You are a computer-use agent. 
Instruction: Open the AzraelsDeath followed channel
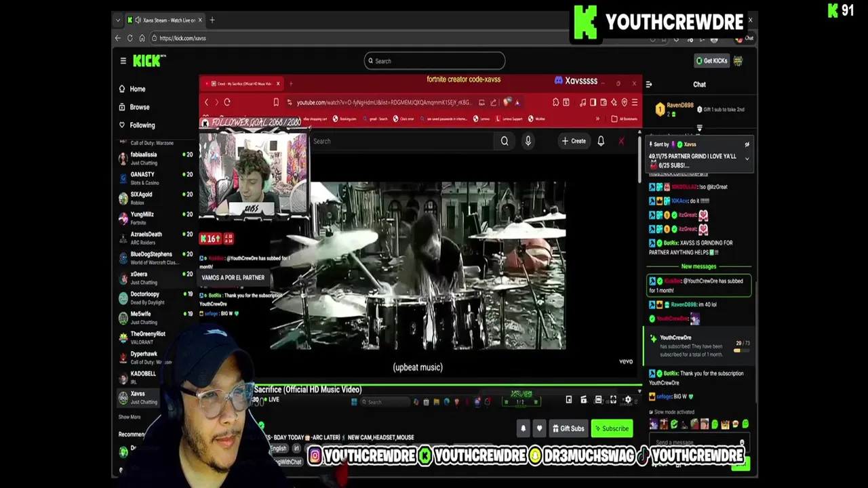[155, 238]
